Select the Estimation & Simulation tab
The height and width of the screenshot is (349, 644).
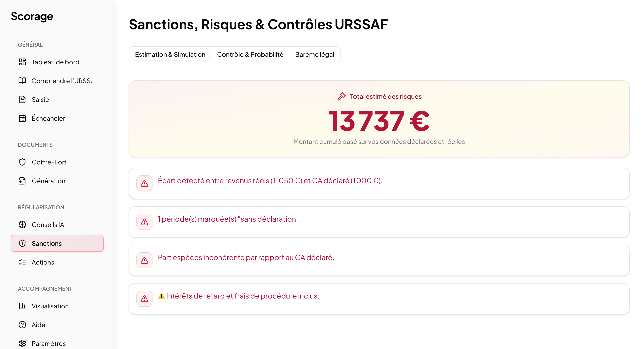170,54
